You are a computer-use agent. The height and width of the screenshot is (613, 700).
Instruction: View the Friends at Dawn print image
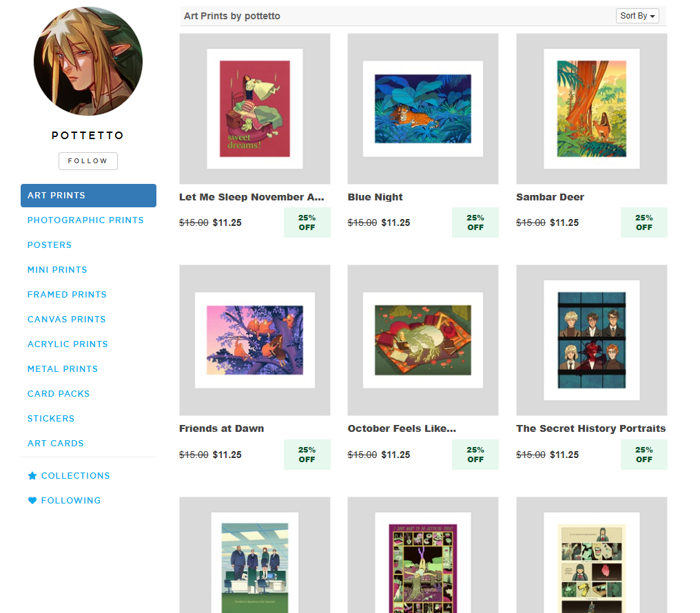click(255, 340)
